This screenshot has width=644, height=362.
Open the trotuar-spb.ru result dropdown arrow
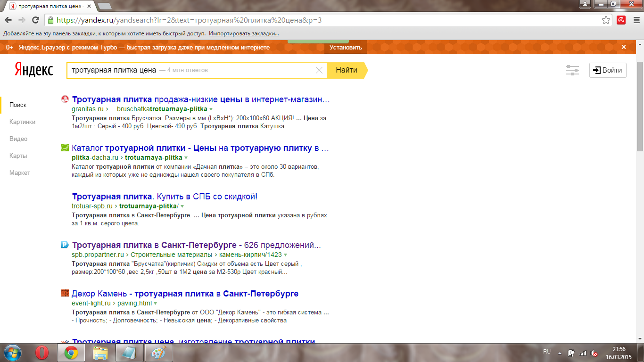[x=182, y=206]
